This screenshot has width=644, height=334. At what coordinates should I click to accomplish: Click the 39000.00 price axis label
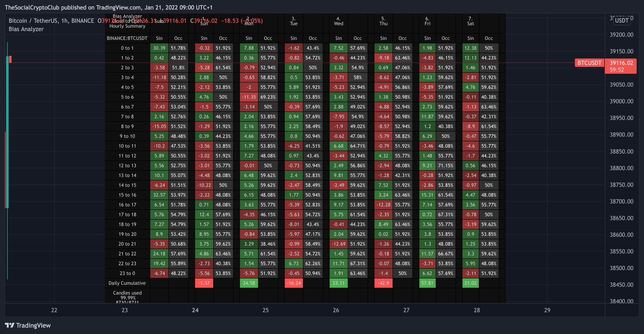pyautogui.click(x=621, y=101)
